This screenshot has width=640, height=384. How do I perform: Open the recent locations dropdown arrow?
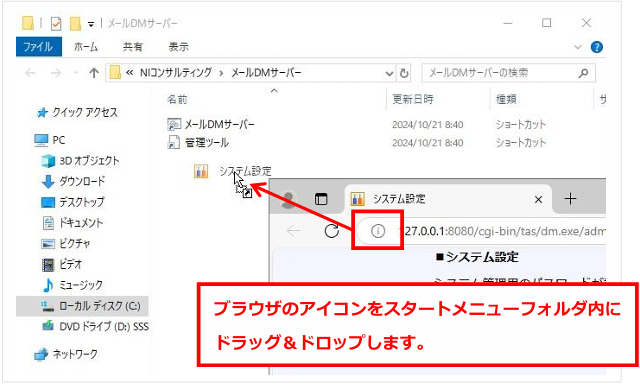76,73
